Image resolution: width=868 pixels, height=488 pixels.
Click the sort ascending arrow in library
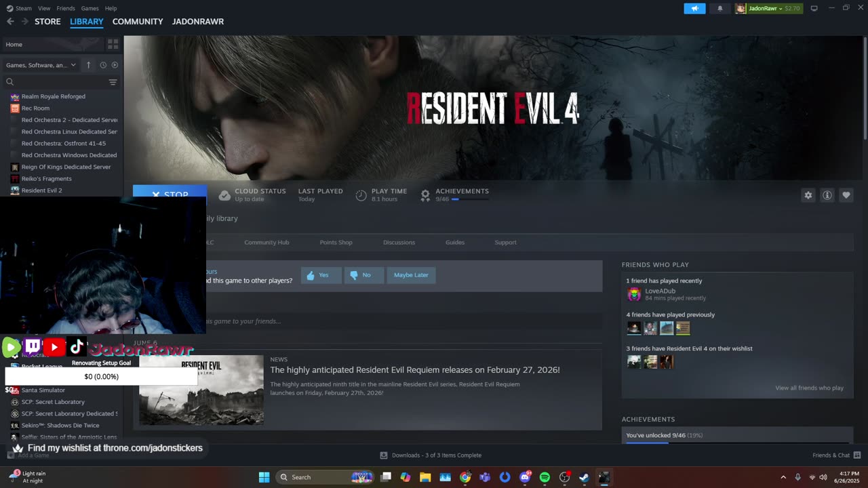point(88,65)
